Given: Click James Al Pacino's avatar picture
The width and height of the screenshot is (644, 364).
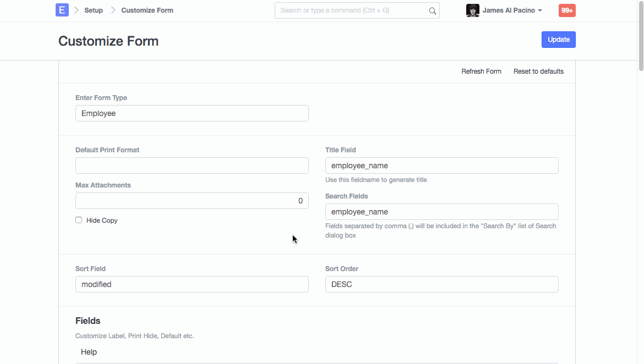Looking at the screenshot, I should click(472, 10).
